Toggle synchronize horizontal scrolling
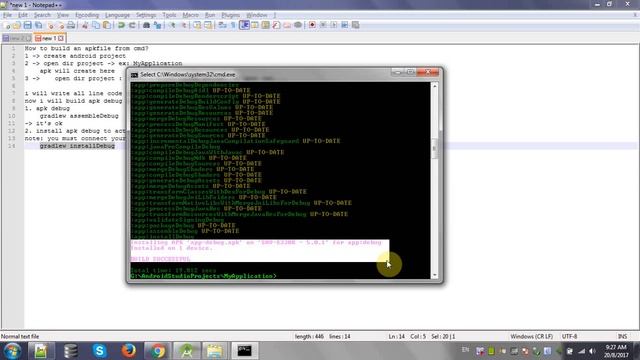 click(208, 25)
